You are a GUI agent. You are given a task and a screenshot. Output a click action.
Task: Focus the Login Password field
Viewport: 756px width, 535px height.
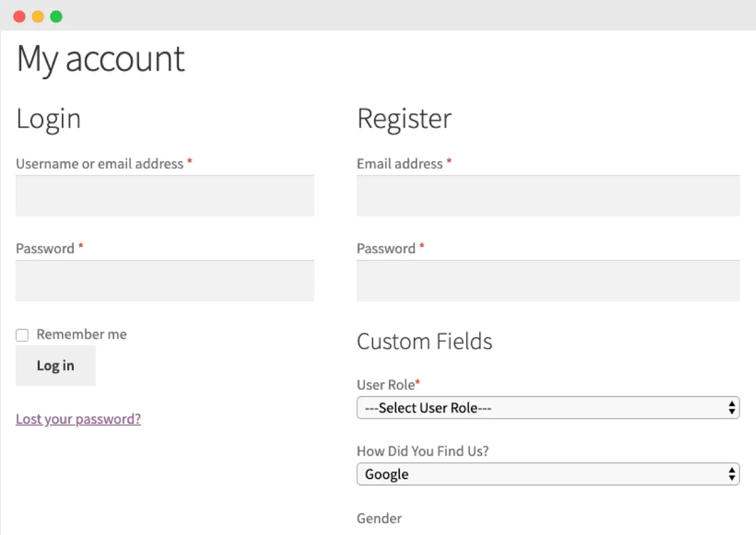pyautogui.click(x=165, y=281)
